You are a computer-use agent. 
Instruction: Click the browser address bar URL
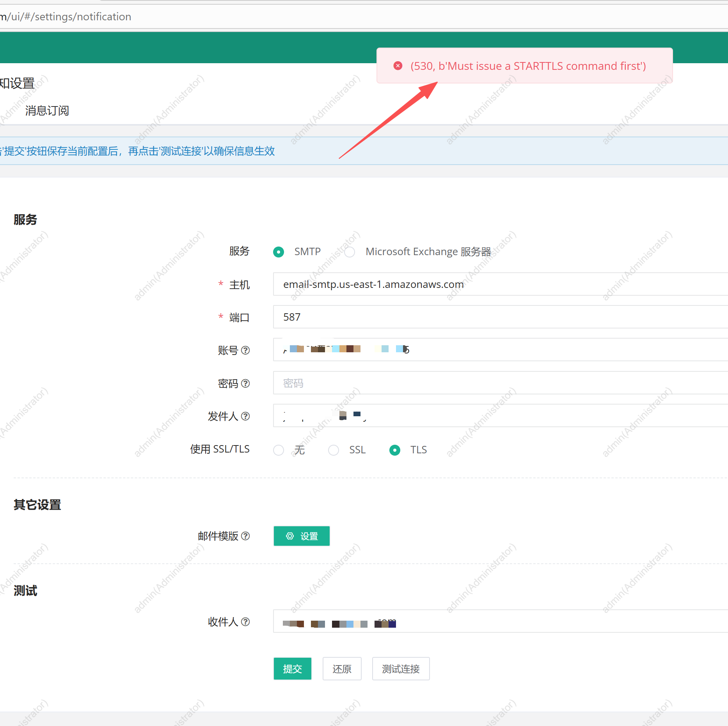point(66,17)
